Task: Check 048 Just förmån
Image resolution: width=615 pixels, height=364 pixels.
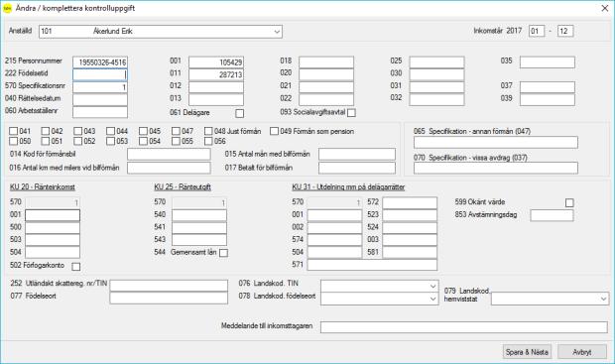Action: pos(208,131)
